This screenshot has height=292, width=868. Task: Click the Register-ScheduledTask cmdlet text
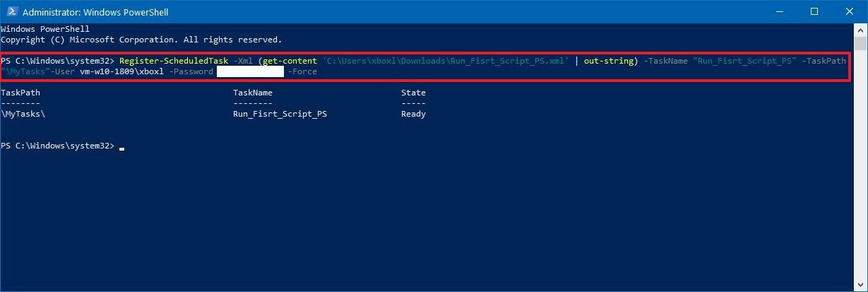173,61
